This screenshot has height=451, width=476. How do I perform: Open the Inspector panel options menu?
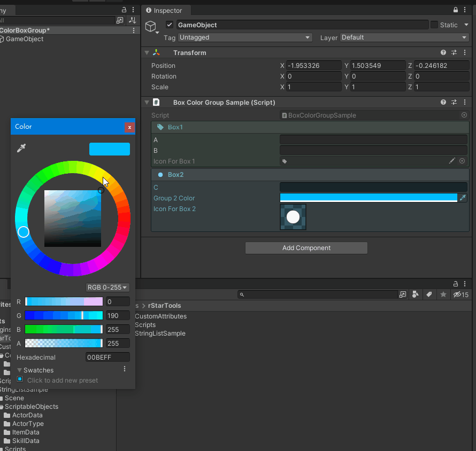point(465,10)
